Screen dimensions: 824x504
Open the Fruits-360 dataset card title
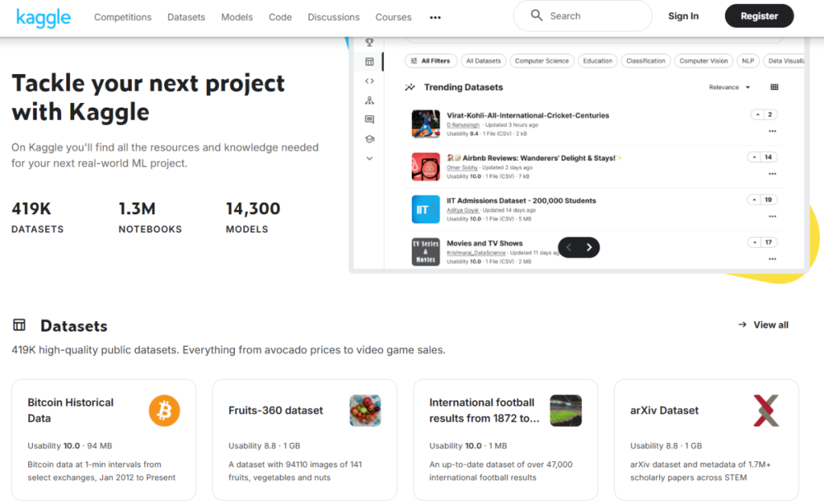point(275,410)
